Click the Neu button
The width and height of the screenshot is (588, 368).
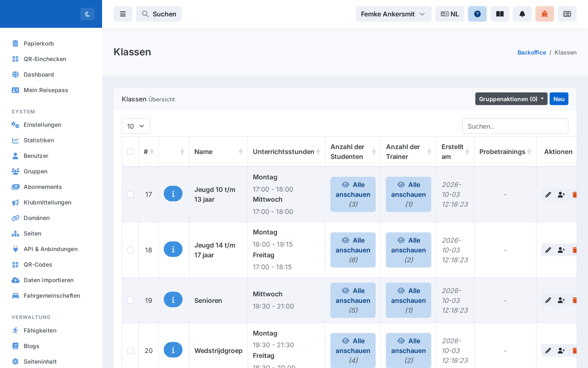[x=559, y=99]
